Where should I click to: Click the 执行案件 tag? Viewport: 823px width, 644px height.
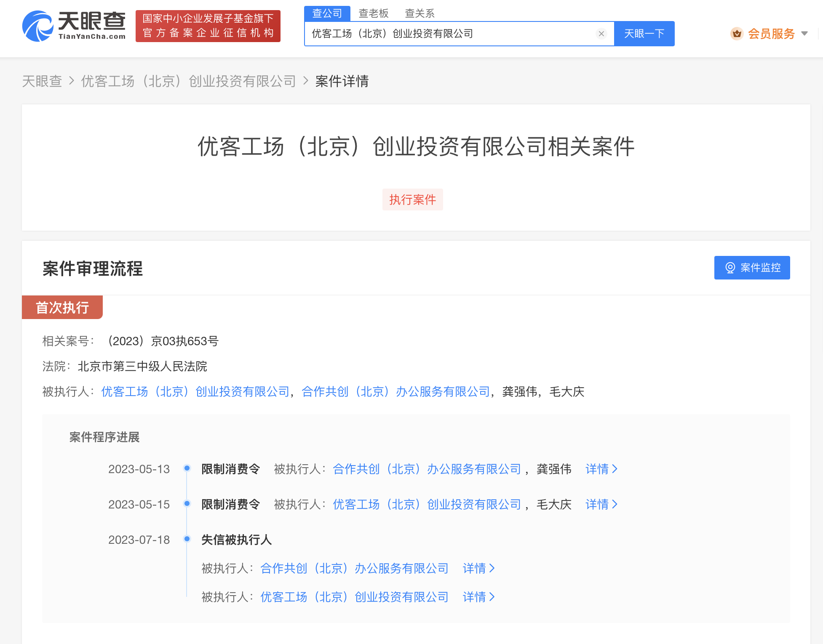(x=412, y=200)
